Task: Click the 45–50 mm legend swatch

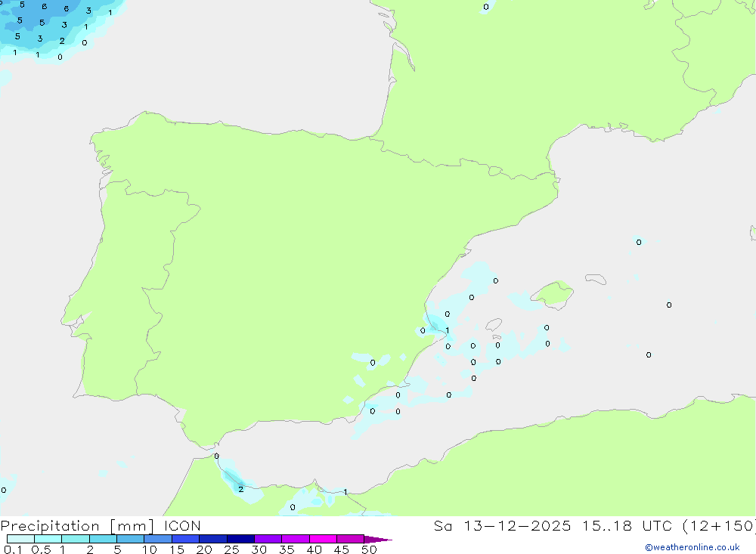Action: point(350,539)
